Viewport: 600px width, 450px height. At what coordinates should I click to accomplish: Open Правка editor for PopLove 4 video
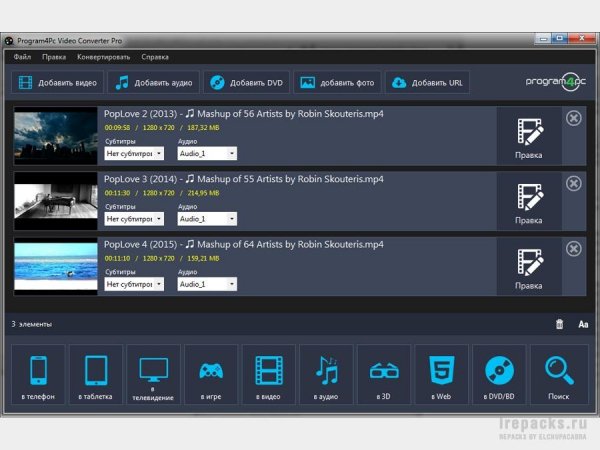[x=529, y=267]
